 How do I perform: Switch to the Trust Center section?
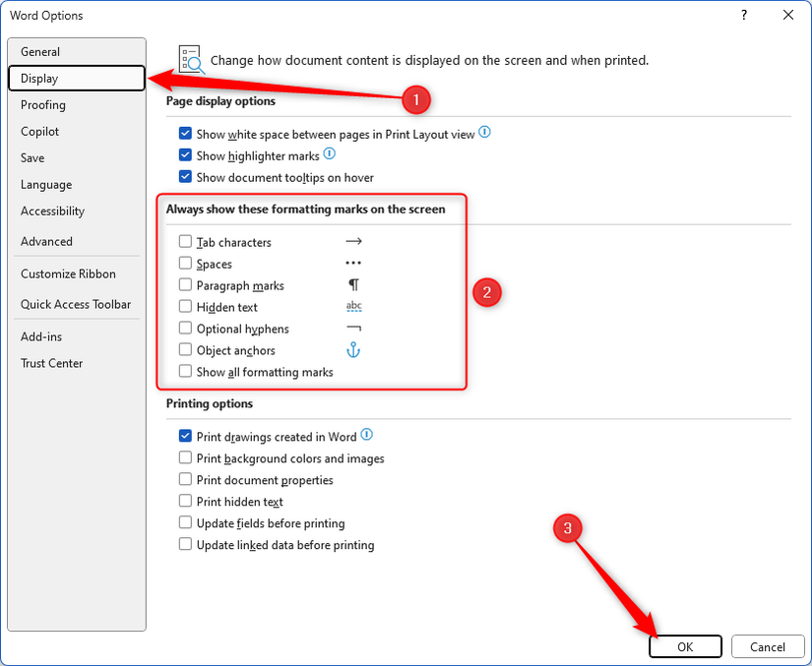(x=51, y=363)
